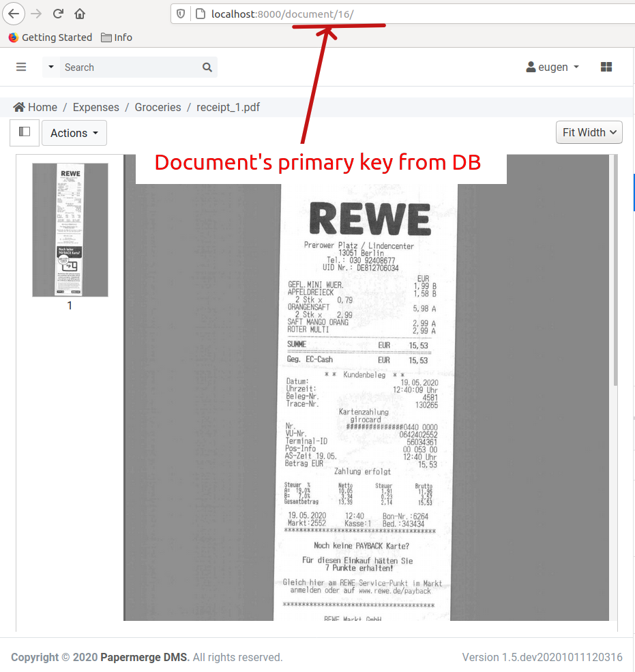Reload the page with the refresh icon
The width and height of the screenshot is (635, 672).
point(58,14)
